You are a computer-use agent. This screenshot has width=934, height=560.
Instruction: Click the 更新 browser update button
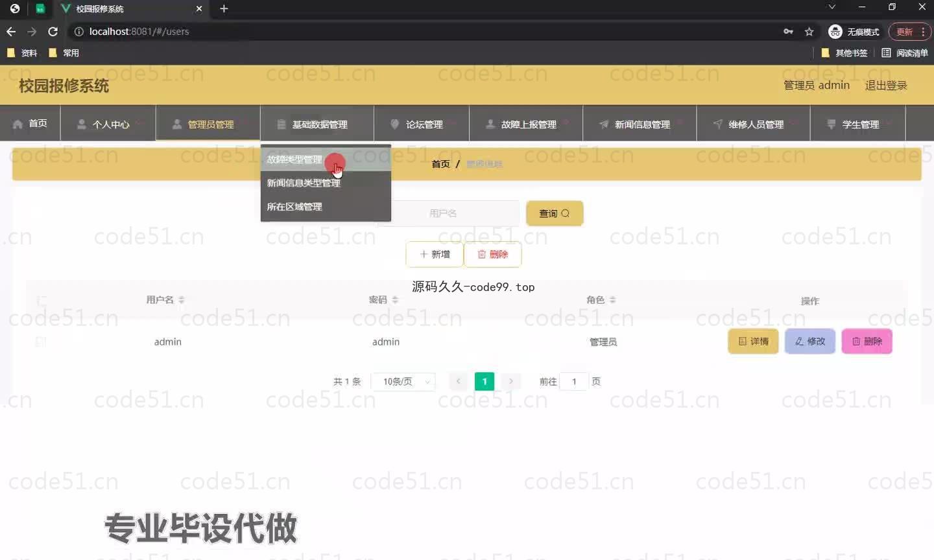pos(909,32)
